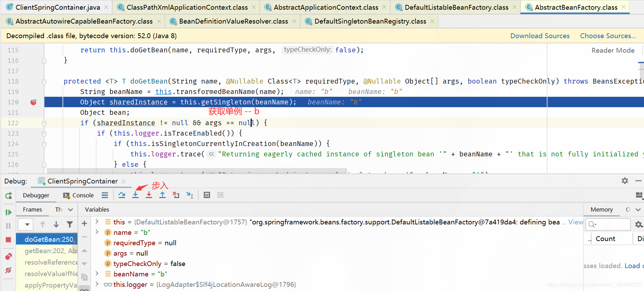644x291 pixels.
Task: Hide the debug tool window
Action: tap(638, 181)
